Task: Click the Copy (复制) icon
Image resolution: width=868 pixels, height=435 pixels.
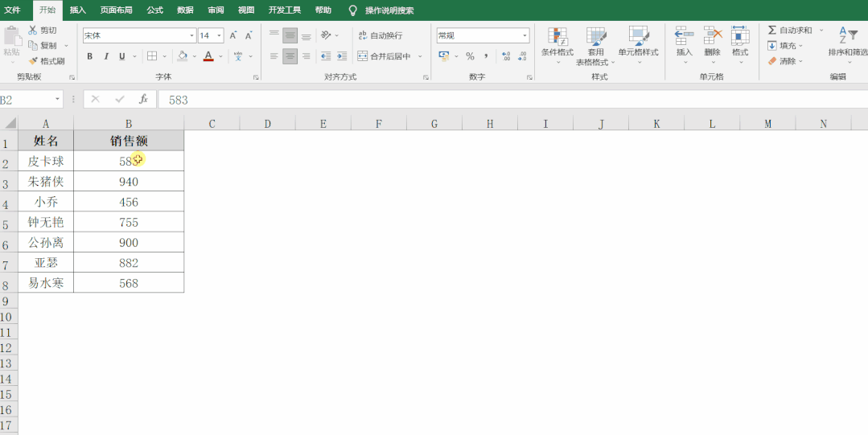Action: tap(33, 45)
